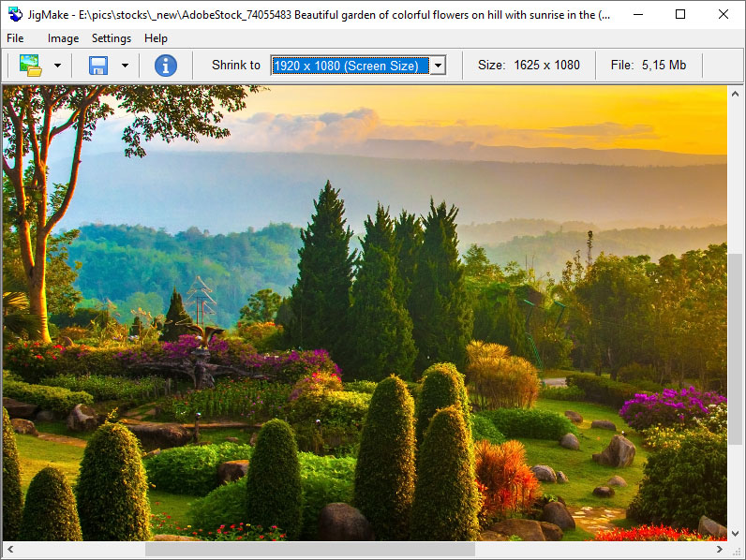Viewport: 746px width, 560px height.
Task: Expand the arrow next to save icon
Action: tap(125, 66)
